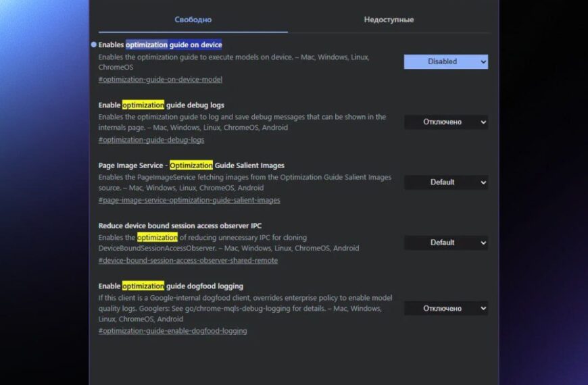The image size is (588, 385).
Task: Click the blue modified-flag dot indicator
Action: click(94, 45)
